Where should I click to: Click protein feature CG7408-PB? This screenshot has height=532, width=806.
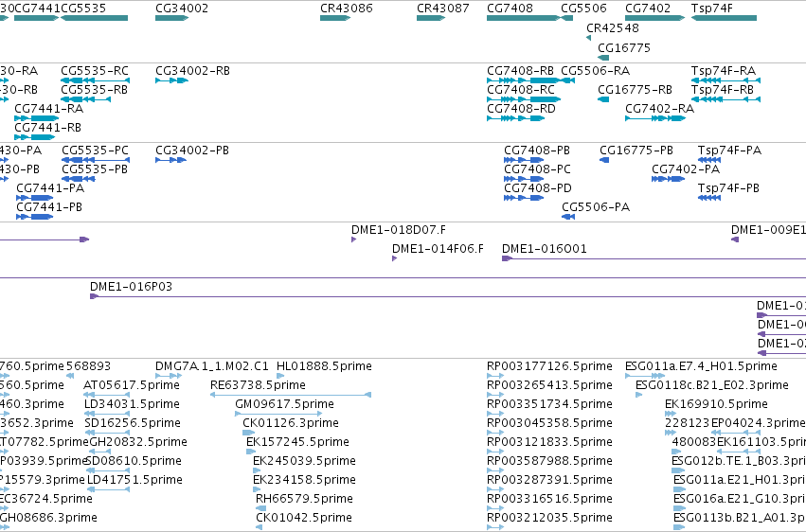[524, 160]
